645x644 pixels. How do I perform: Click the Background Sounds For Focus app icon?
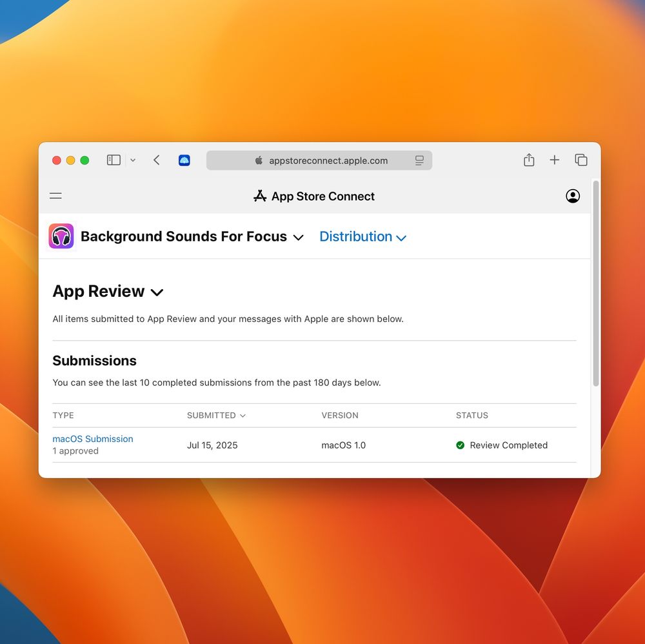pos(61,236)
